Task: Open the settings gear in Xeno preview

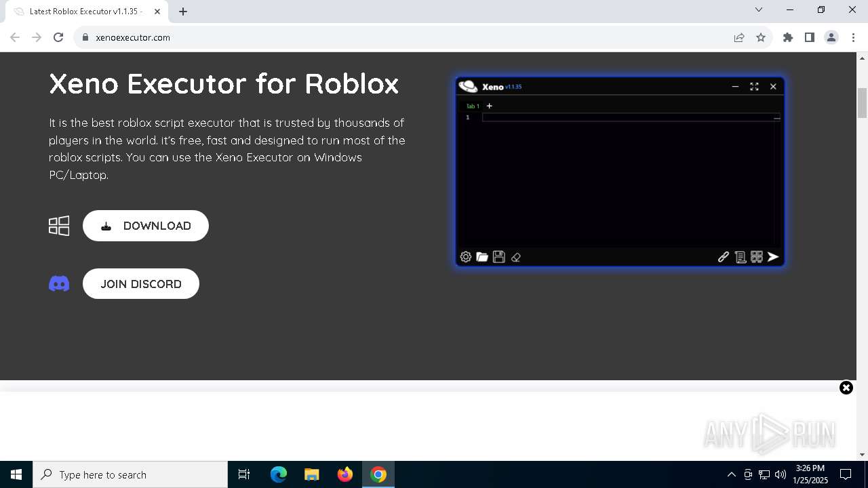Action: (x=466, y=257)
